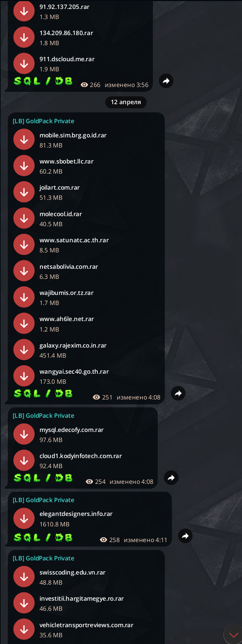Download the mobile.sim.brg.go.id.rar file

coord(24,139)
